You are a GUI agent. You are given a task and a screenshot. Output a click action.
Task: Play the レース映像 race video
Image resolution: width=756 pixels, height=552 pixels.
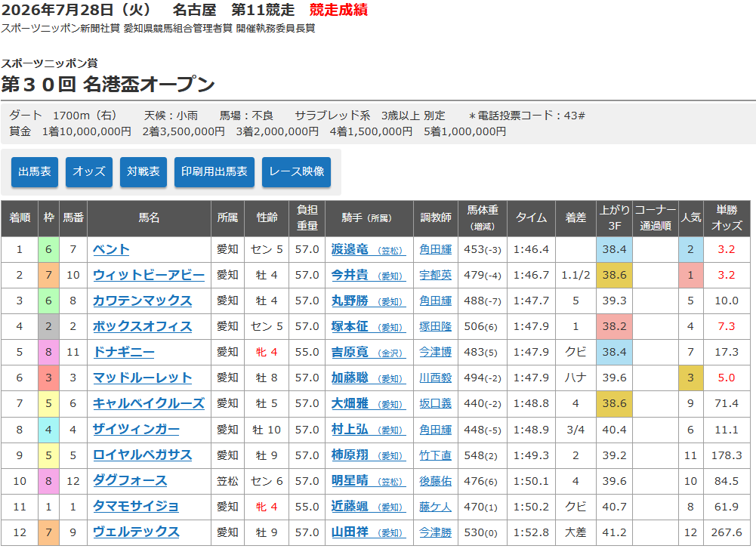pos(297,171)
